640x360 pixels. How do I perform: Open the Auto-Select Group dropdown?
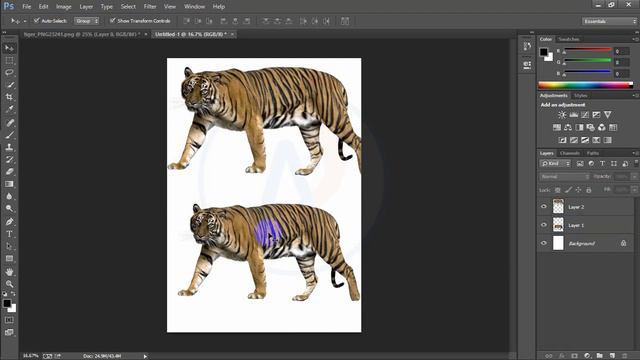pos(87,21)
